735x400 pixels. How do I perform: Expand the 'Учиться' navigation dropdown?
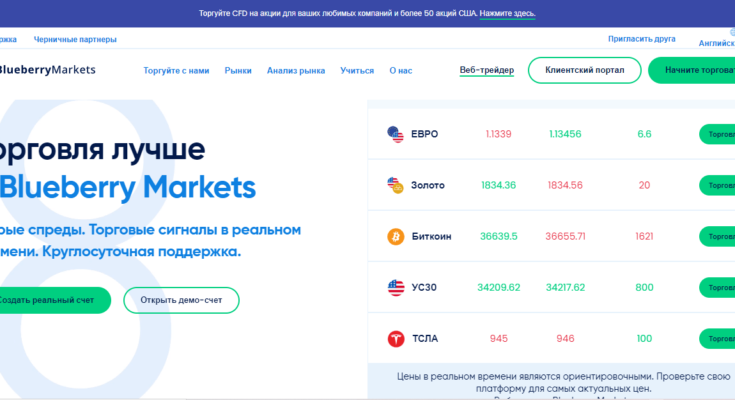point(357,71)
